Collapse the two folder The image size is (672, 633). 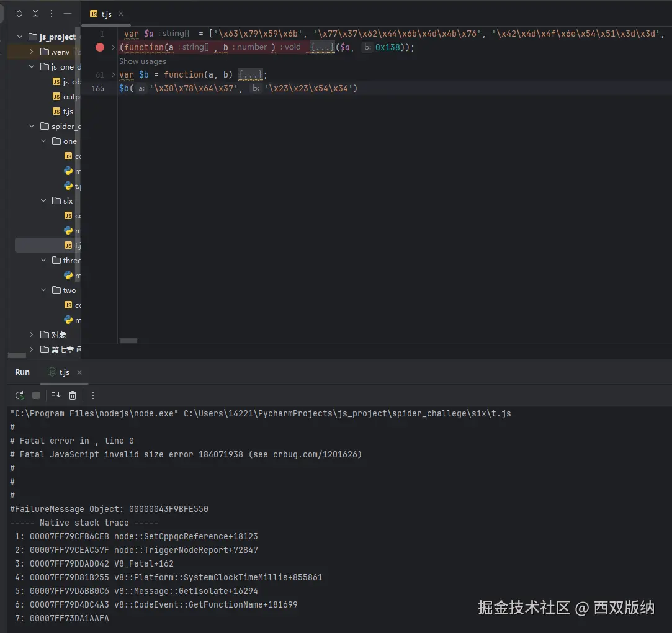(x=43, y=290)
